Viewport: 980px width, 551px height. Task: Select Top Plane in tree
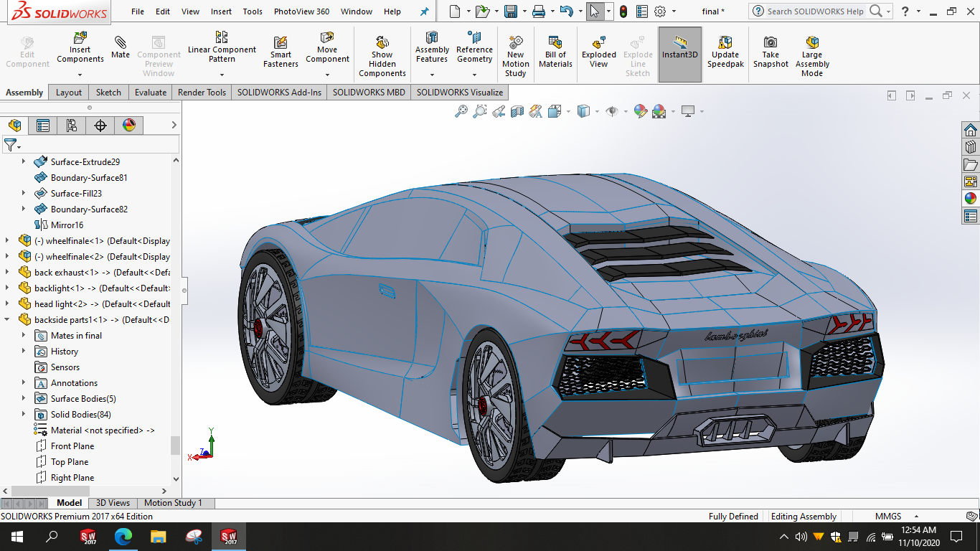pos(70,462)
